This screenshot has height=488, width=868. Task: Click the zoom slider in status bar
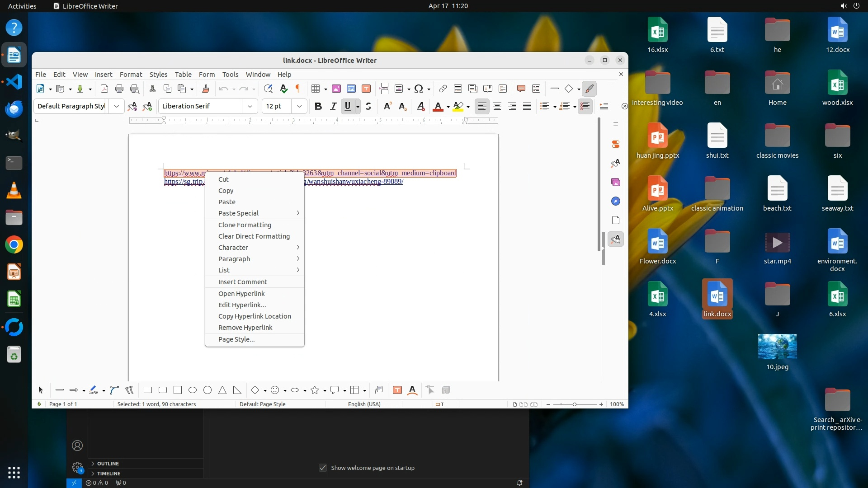coord(575,404)
